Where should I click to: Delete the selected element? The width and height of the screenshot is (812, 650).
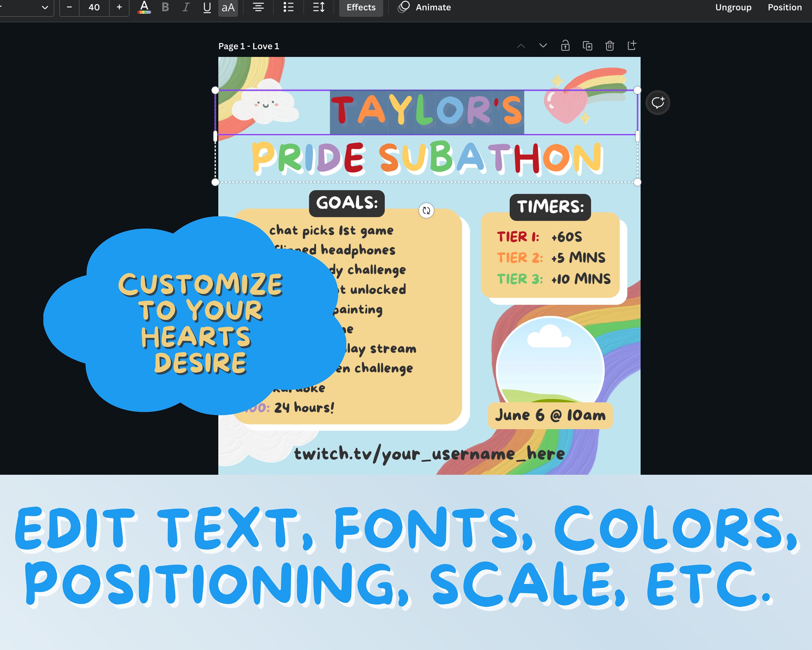coord(610,45)
